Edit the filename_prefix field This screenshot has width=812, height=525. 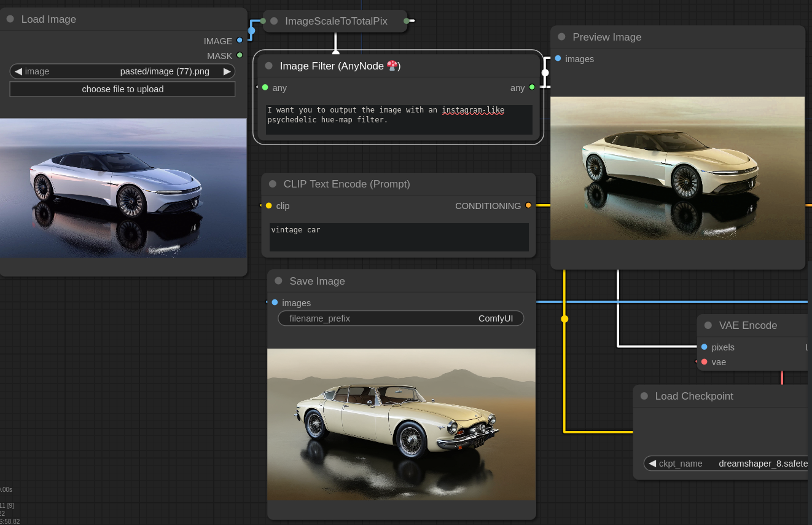(x=400, y=318)
